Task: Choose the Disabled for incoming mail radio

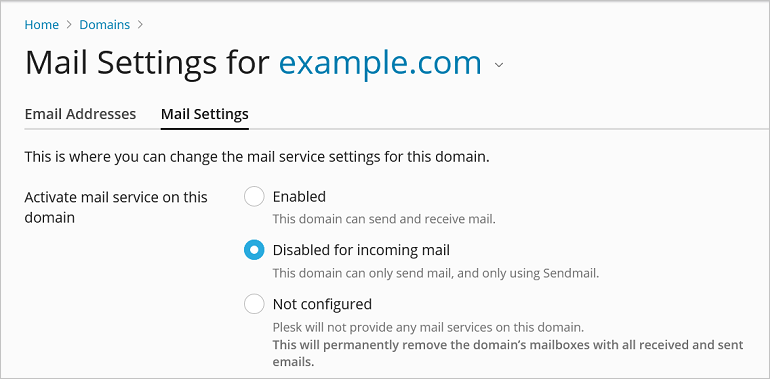Action: 254,250
